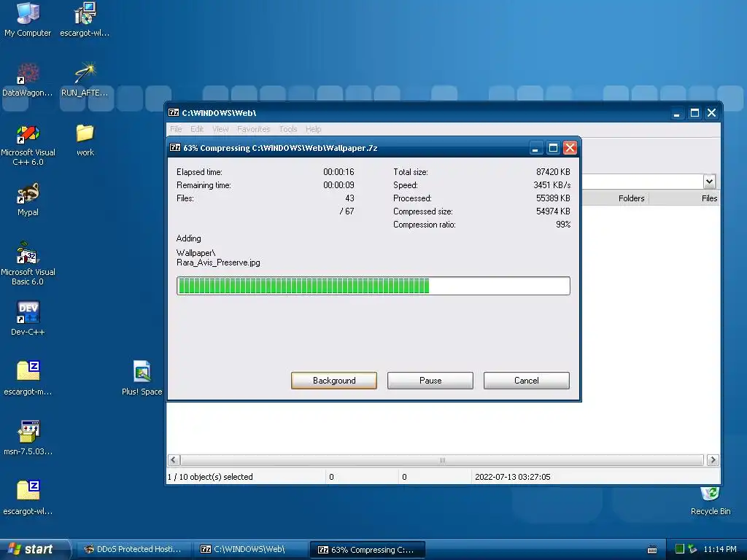Click the taskbar clock showing 11:14 PM
This screenshot has width=747, height=560.
[719, 549]
